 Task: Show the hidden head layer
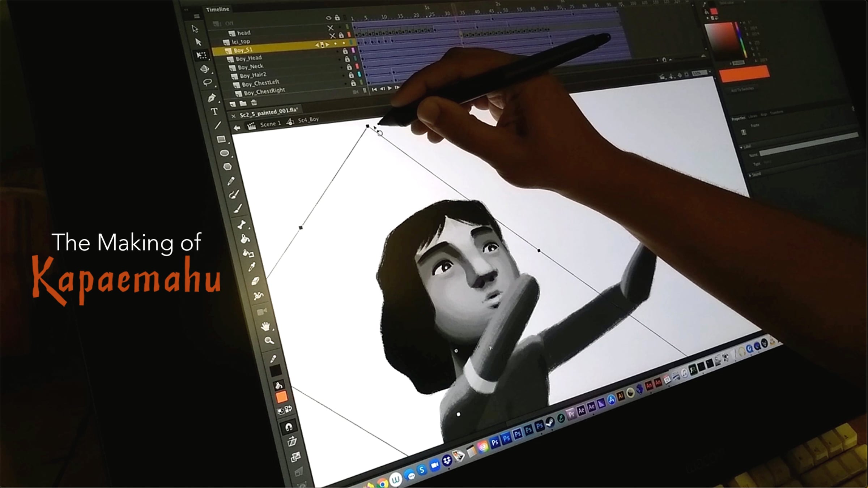(x=330, y=28)
